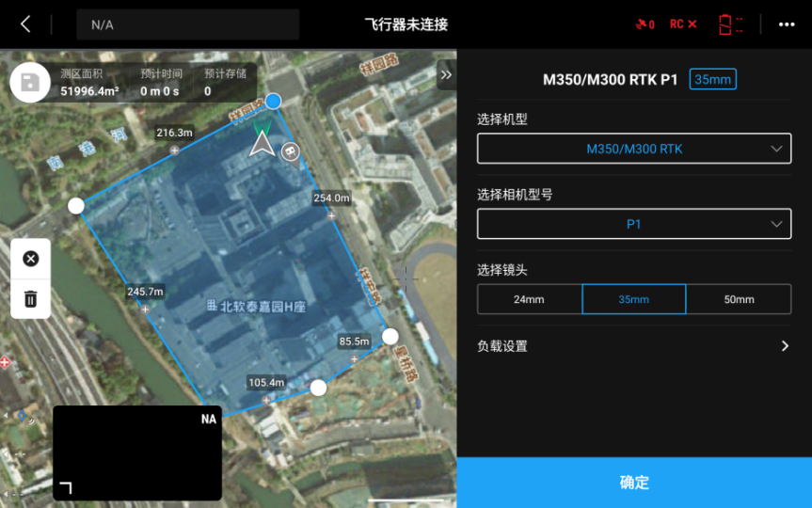
Task: Check the satellite signal status icon
Action: (x=645, y=24)
